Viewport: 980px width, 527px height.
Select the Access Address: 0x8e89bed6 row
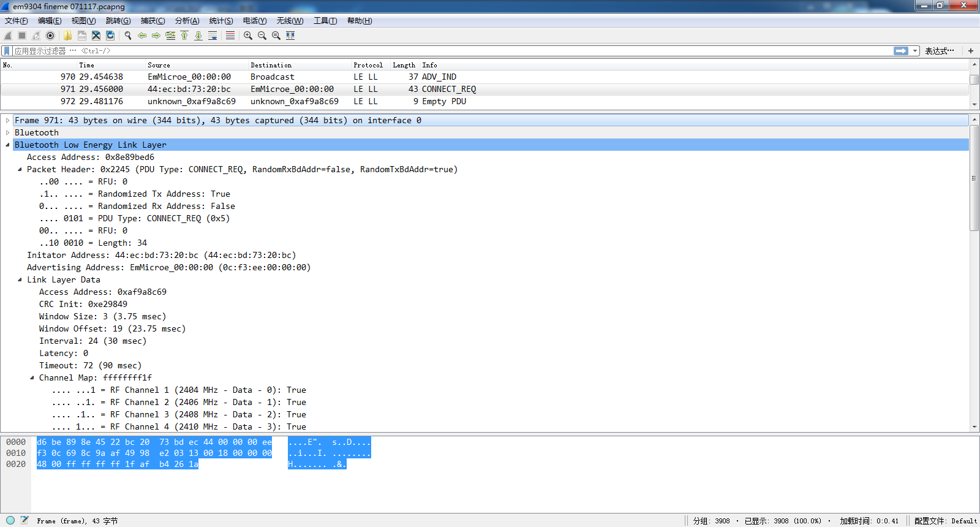91,157
